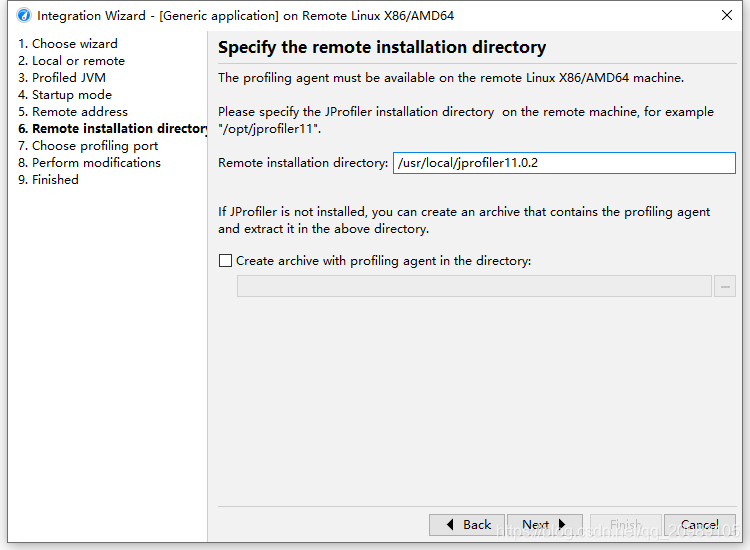Viewport: 750px width, 550px height.
Task: Select step 8. Perform modifications
Action: pos(89,163)
